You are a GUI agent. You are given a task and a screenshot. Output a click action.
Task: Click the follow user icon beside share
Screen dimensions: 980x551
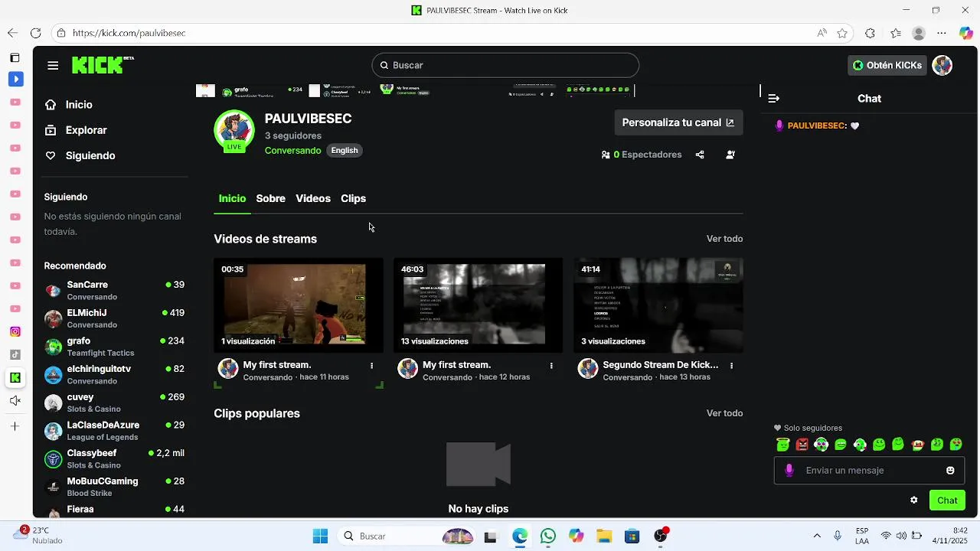pos(730,155)
